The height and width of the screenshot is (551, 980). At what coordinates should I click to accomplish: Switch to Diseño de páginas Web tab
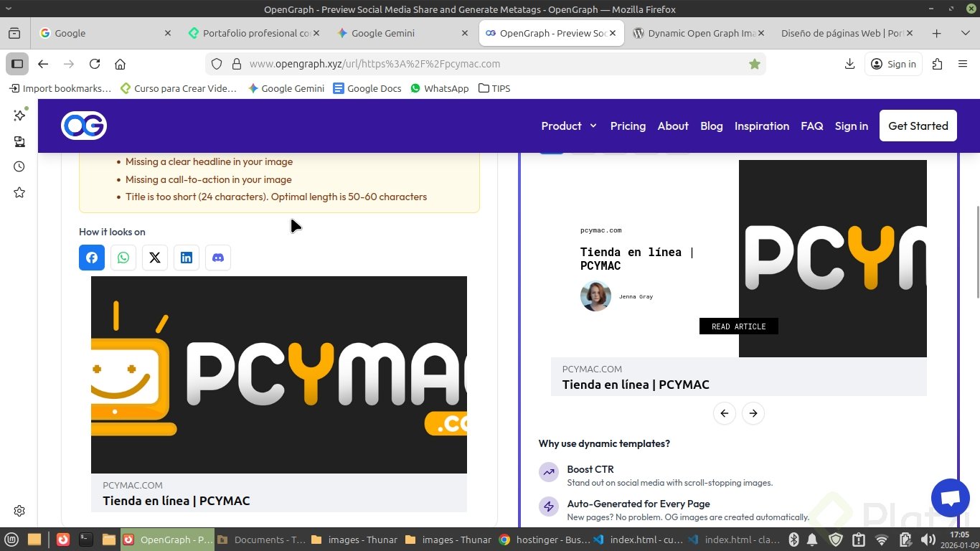(x=847, y=33)
